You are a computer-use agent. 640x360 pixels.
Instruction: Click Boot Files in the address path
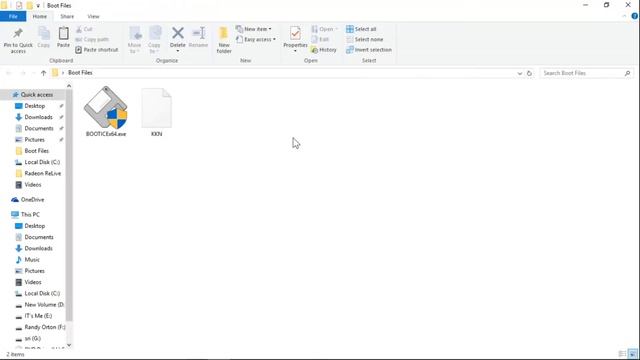coord(80,73)
